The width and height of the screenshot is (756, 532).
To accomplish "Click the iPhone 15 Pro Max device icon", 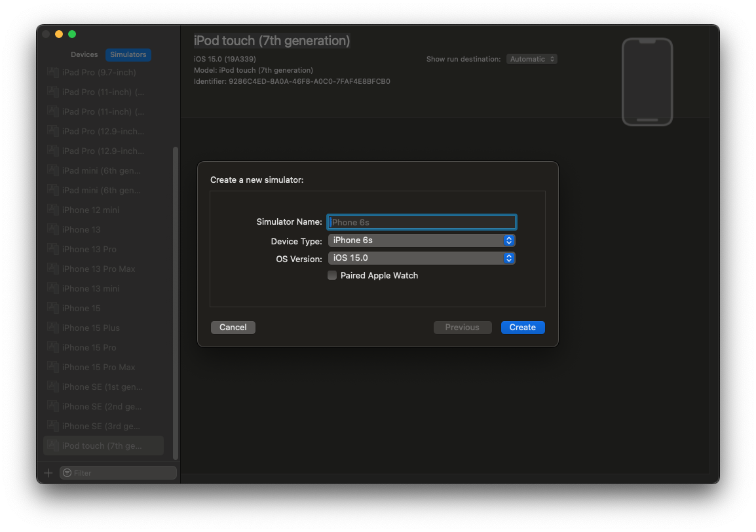I will pyautogui.click(x=53, y=367).
